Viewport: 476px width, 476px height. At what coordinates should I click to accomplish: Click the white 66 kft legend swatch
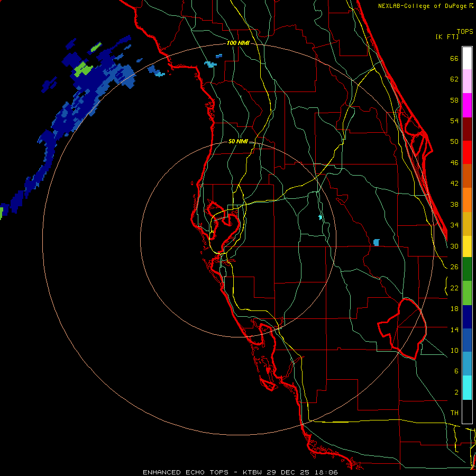click(467, 58)
